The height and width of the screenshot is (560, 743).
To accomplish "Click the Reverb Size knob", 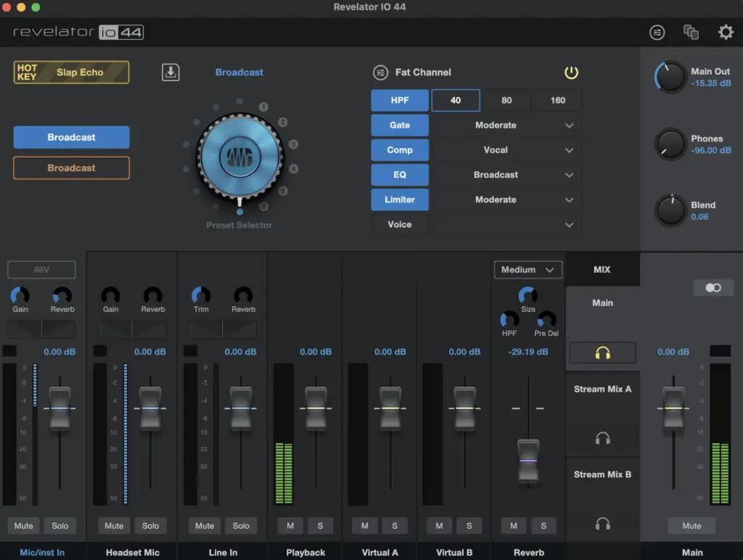I will tap(528, 295).
